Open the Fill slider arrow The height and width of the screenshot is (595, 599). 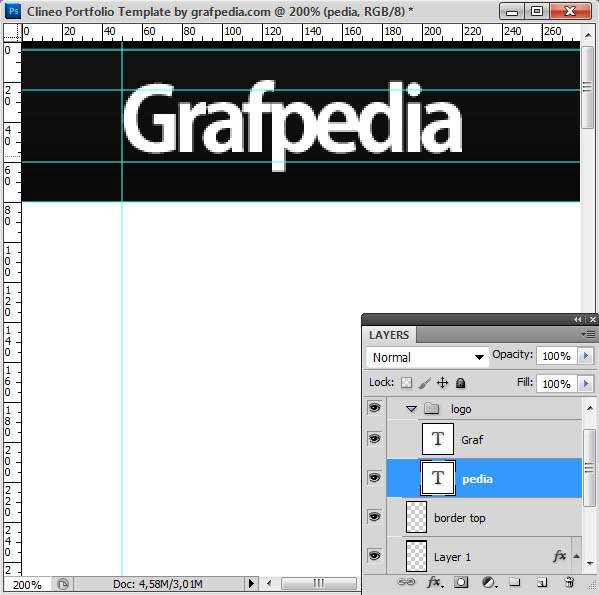pyautogui.click(x=586, y=383)
